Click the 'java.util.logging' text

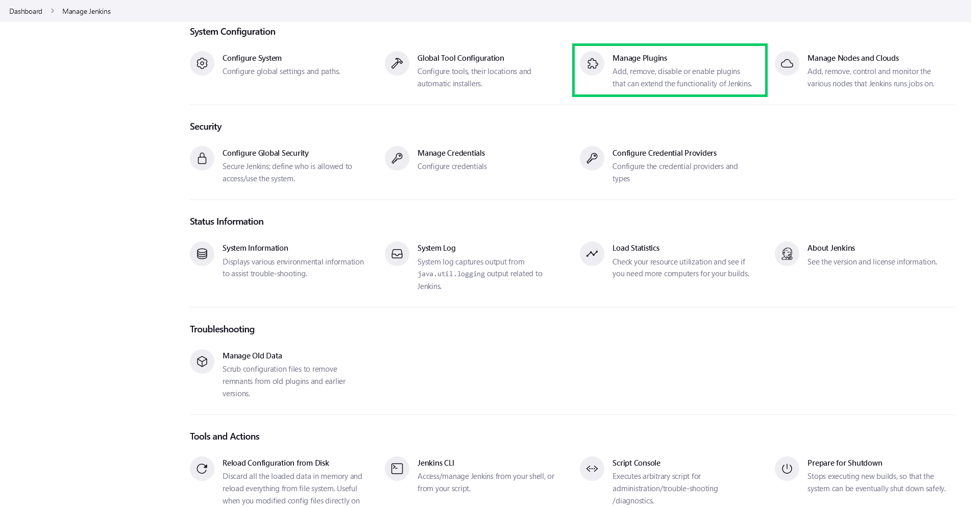pyautogui.click(x=451, y=274)
